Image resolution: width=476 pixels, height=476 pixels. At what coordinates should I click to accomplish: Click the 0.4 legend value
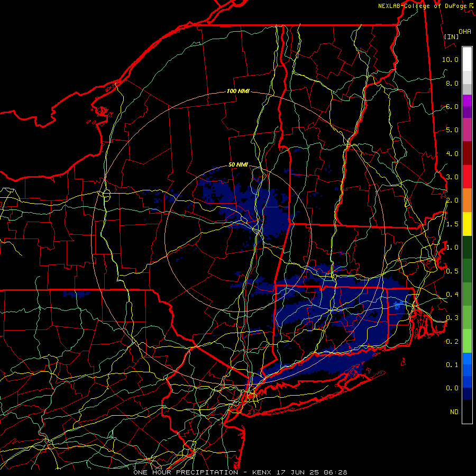point(452,295)
